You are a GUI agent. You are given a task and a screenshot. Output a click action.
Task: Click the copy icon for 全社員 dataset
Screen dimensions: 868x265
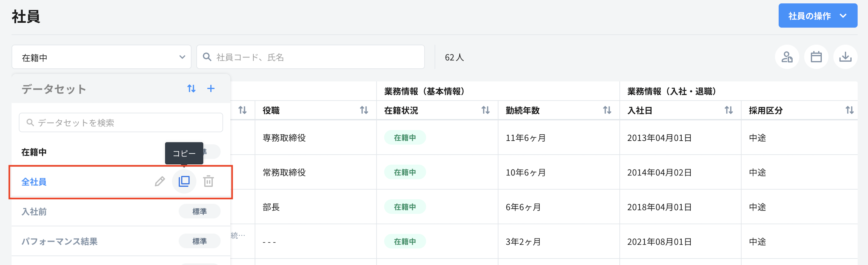184,182
